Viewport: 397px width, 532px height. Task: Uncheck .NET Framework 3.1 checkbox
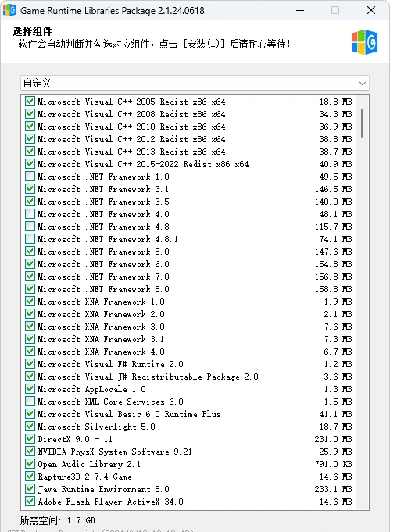coord(30,188)
